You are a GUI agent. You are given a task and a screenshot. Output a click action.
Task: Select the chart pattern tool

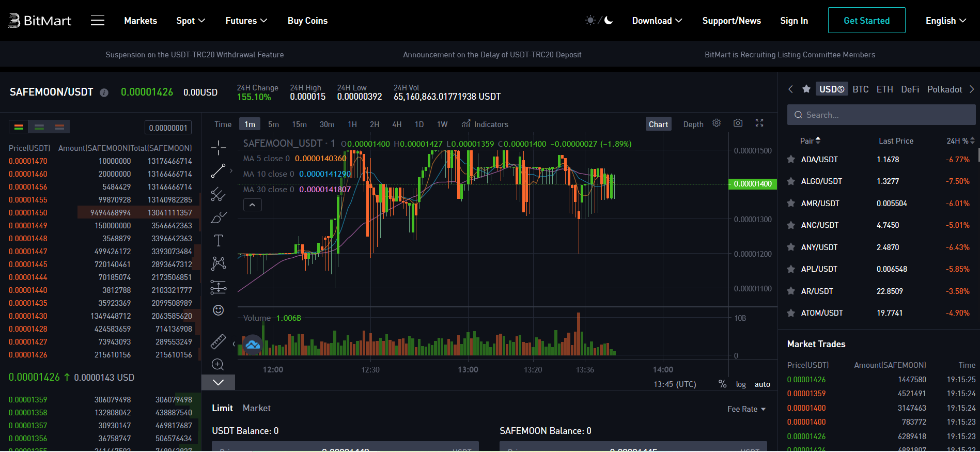[x=219, y=263]
